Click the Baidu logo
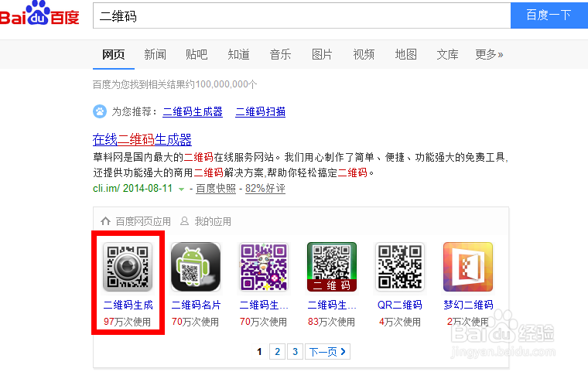This screenshot has width=588, height=372. pyautogui.click(x=39, y=13)
